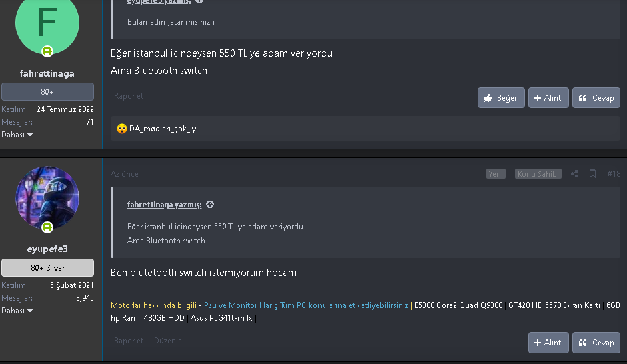Expand Dahası under eyupefe3's profile
Image resolution: width=627 pixels, height=364 pixels.
point(17,311)
